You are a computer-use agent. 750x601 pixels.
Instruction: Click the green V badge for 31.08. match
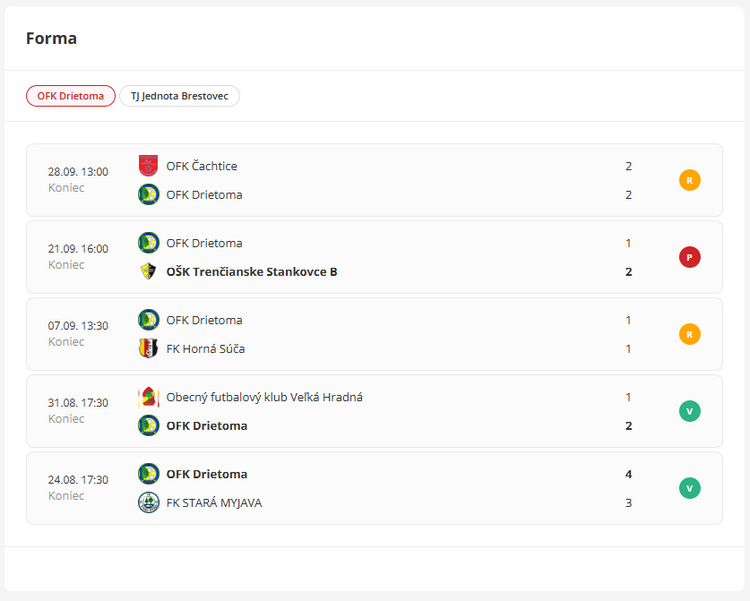[x=689, y=411]
